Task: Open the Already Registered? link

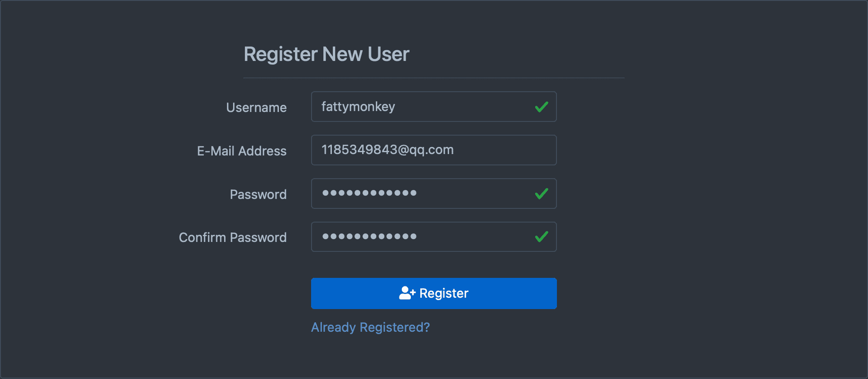Action: coord(370,327)
